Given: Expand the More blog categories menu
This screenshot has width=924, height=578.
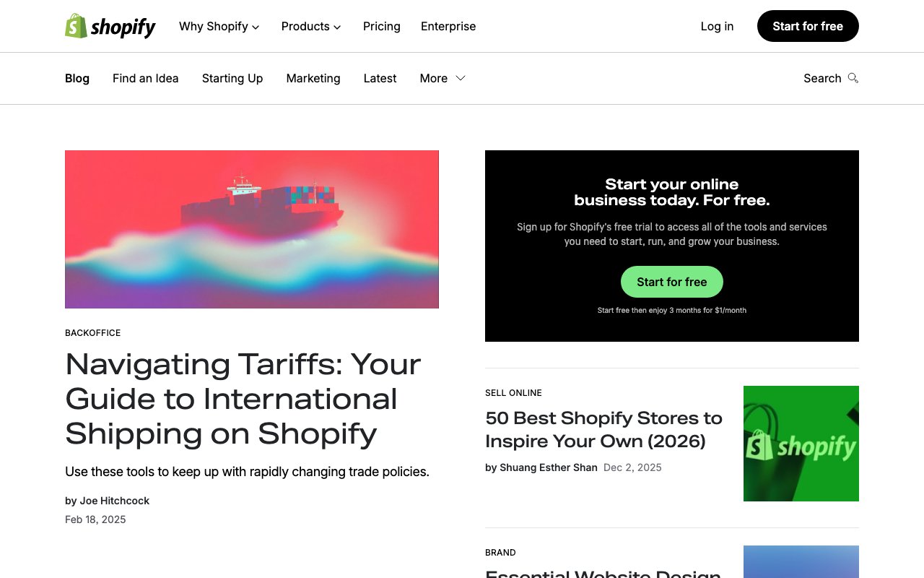Looking at the screenshot, I should click(443, 78).
